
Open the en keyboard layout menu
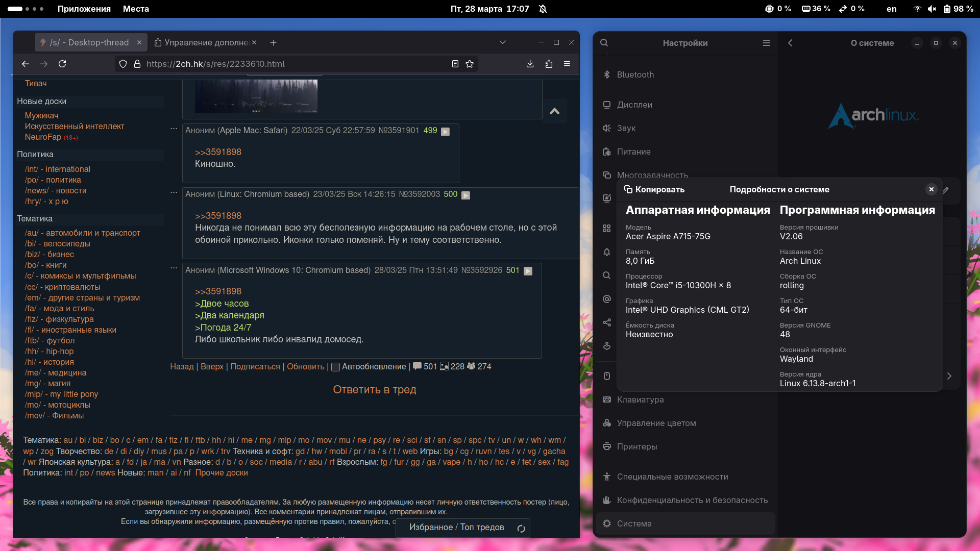coord(891,9)
